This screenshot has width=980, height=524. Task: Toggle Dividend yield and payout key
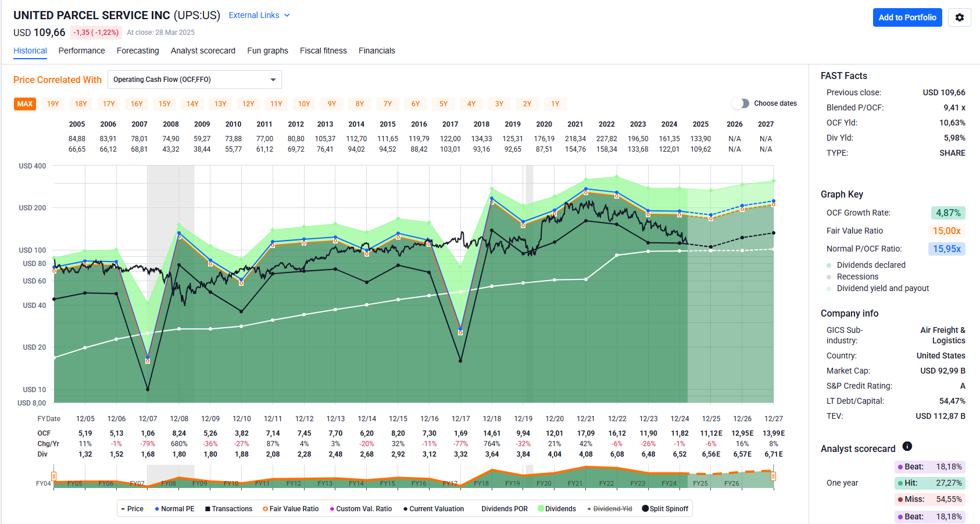[882, 288]
